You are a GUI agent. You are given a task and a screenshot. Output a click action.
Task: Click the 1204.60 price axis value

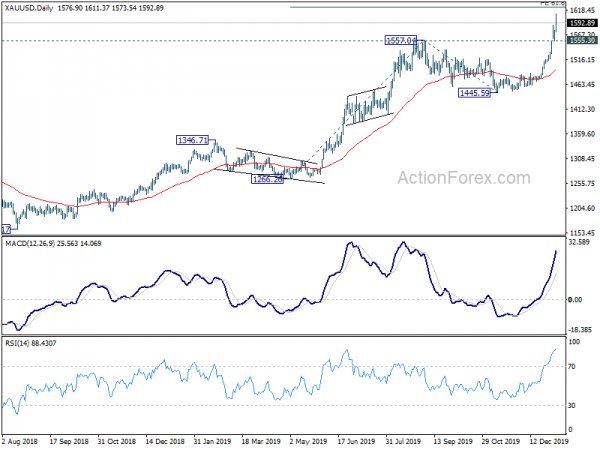coord(581,209)
